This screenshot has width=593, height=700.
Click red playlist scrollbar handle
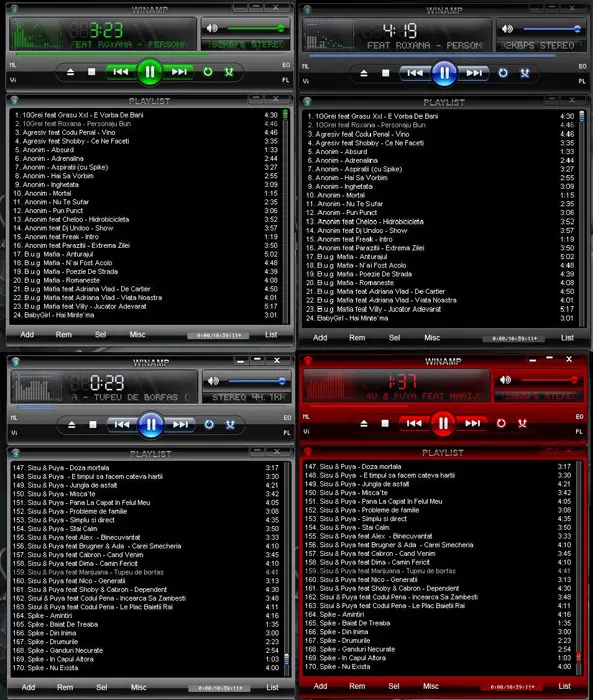pos(578,658)
